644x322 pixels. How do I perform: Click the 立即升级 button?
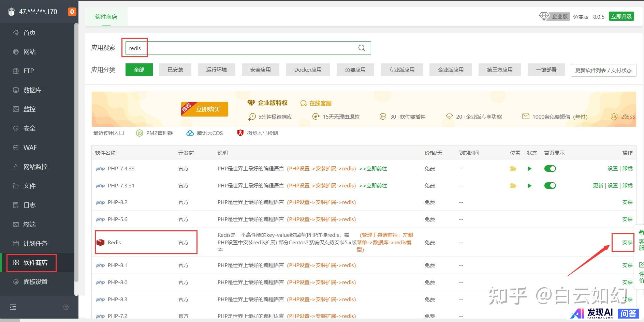[x=621, y=16]
